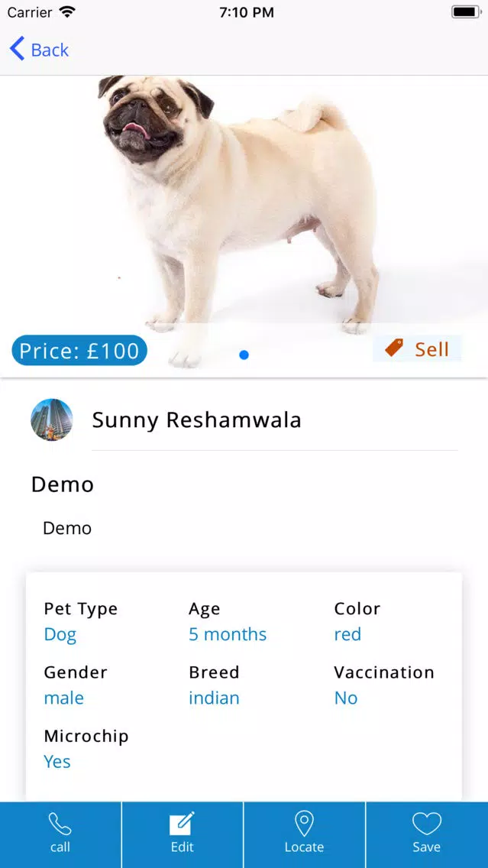488x868 pixels.
Task: Tap the blue image page indicator dot
Action: pos(244,355)
